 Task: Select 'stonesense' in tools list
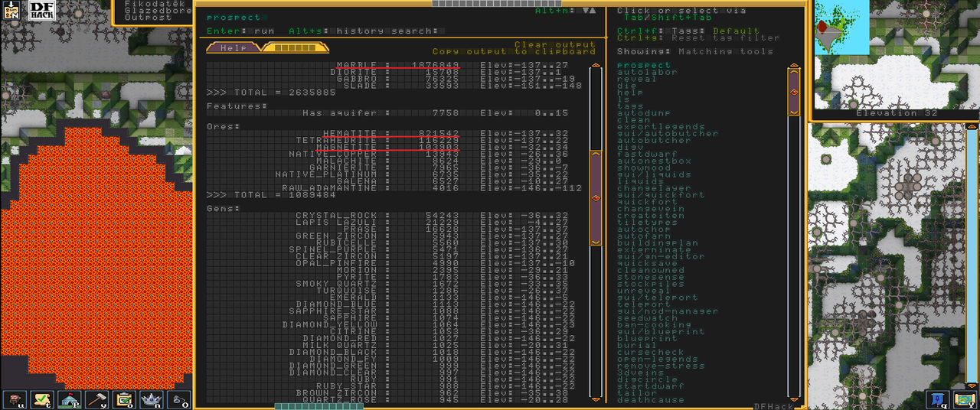click(x=651, y=278)
